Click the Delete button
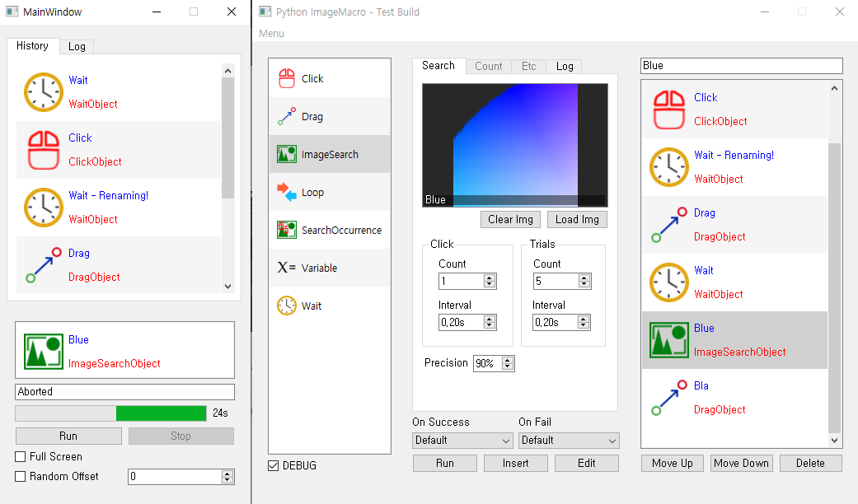 click(810, 463)
